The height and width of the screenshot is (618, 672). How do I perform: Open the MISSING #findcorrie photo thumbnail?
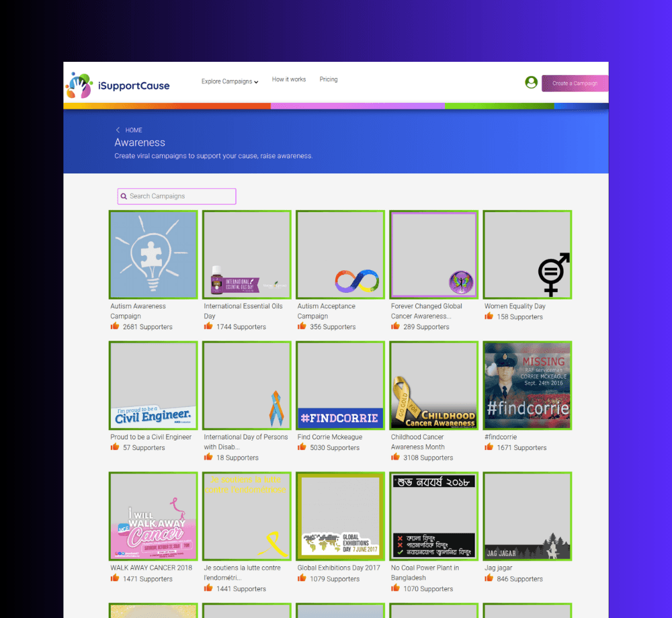click(x=528, y=386)
